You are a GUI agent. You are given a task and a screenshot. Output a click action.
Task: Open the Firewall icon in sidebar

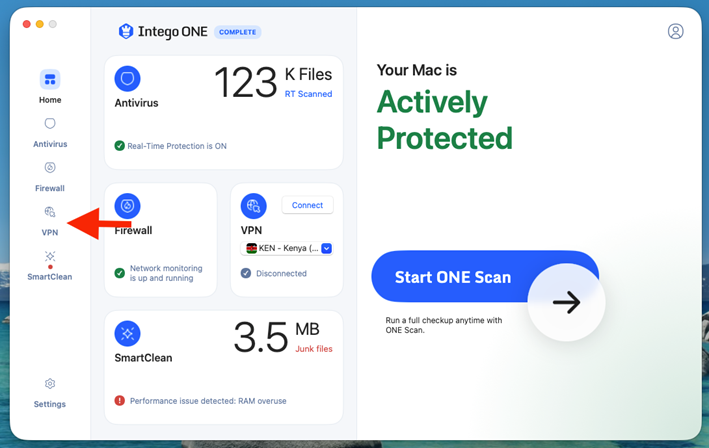[x=50, y=168]
